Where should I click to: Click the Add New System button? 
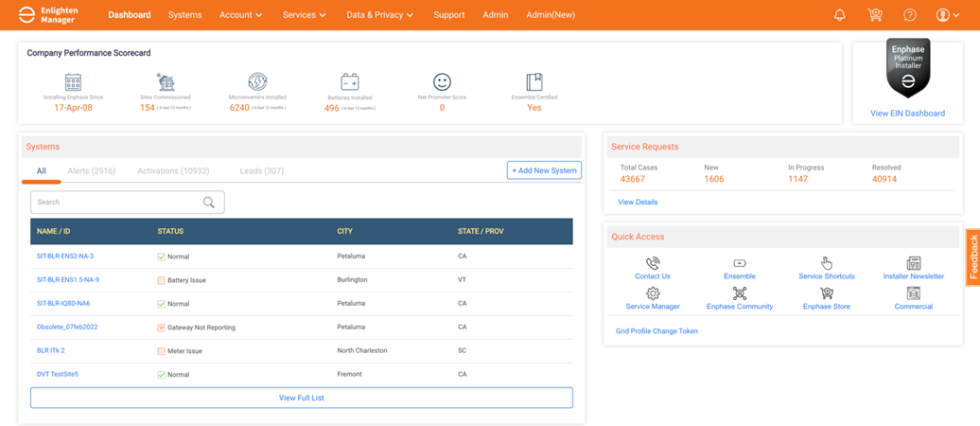coord(544,170)
